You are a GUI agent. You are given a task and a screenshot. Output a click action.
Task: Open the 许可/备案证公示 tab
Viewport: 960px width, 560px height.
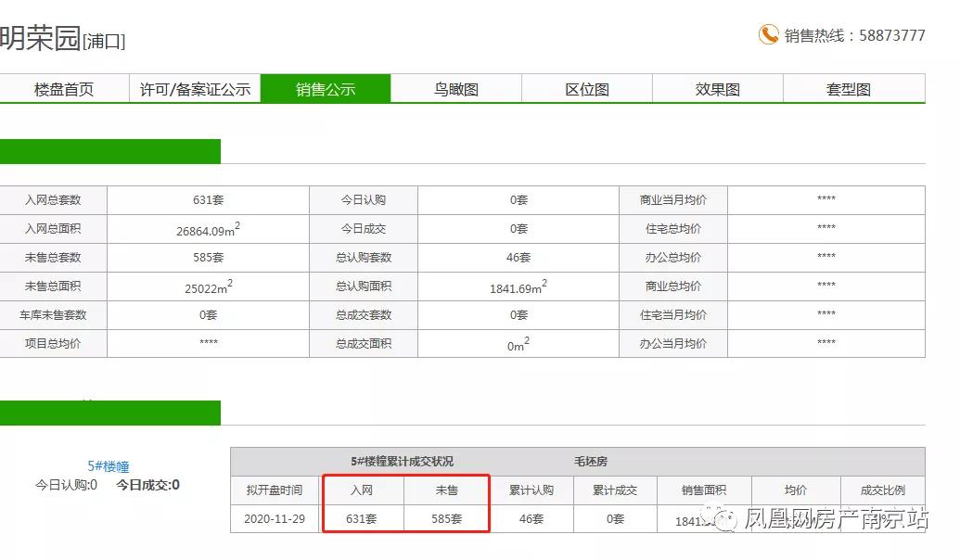[194, 87]
